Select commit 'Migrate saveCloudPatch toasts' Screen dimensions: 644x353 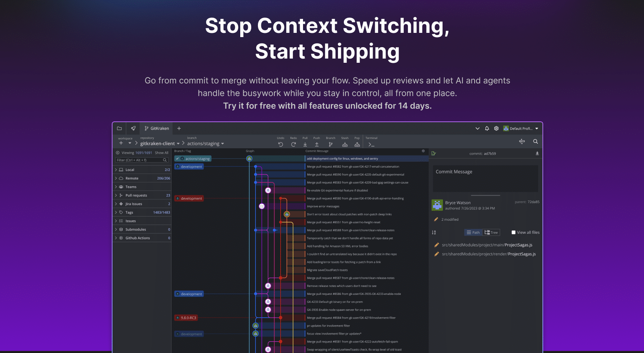[327, 270]
